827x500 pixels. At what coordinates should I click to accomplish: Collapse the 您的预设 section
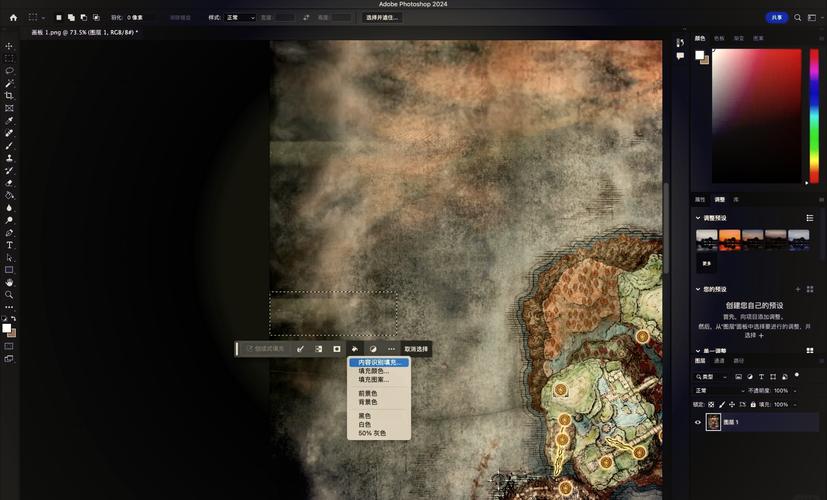698,289
